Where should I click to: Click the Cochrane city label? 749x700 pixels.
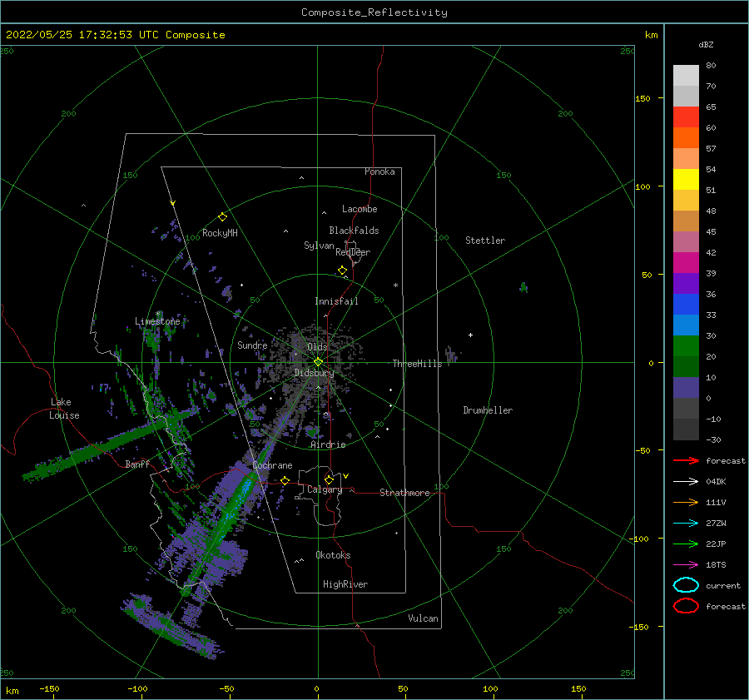click(x=272, y=465)
